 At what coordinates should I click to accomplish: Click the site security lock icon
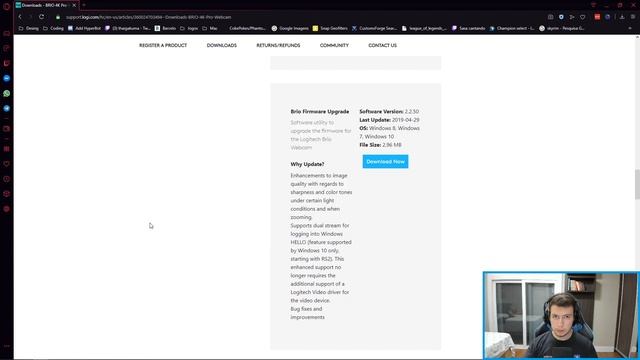(58, 17)
